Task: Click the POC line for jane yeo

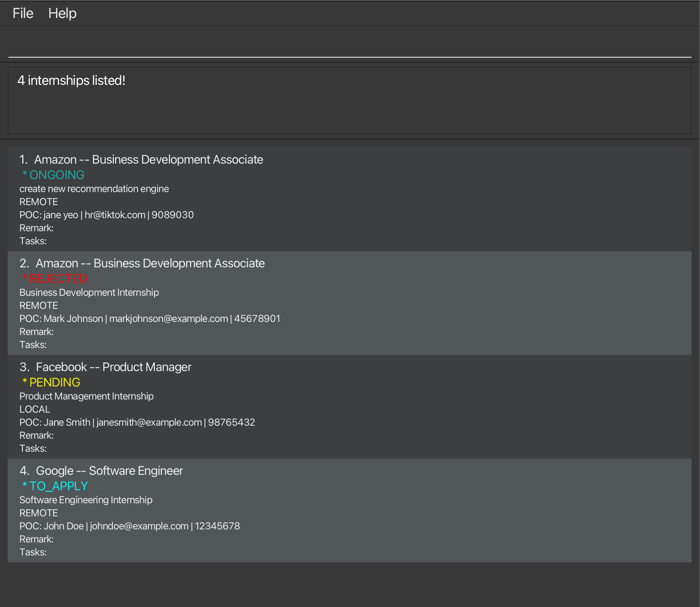Action: [x=106, y=215]
